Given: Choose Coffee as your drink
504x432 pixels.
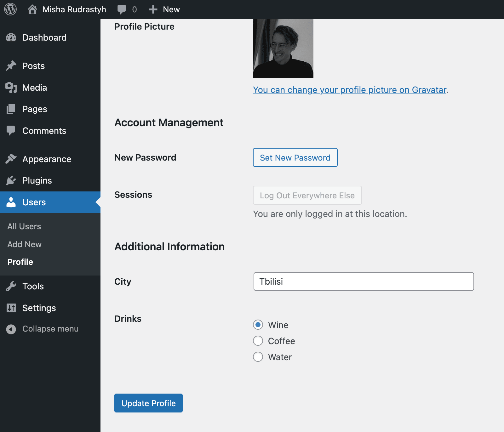Looking at the screenshot, I should pos(258,341).
